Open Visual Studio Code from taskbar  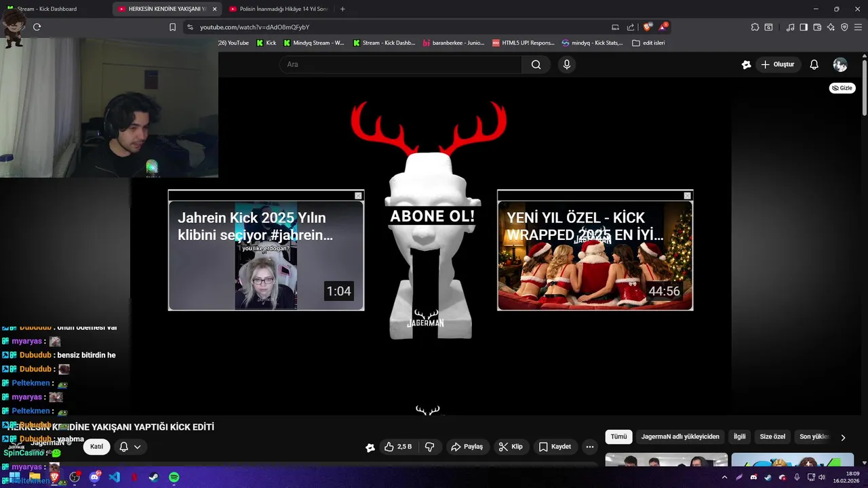point(115,477)
